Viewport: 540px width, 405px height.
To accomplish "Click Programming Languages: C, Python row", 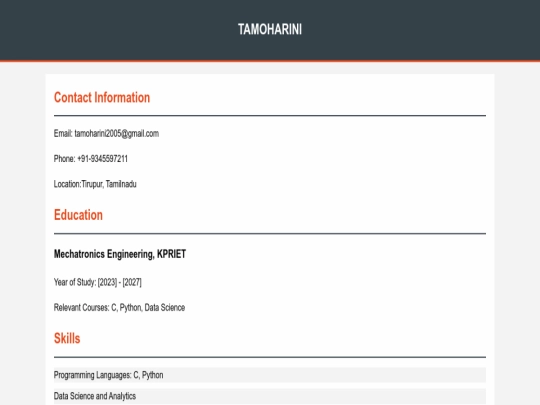I will [x=270, y=375].
